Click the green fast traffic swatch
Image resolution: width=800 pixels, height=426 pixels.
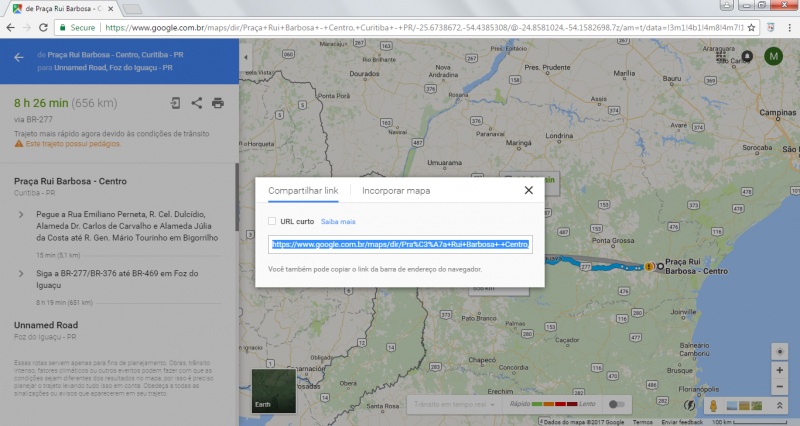coord(536,404)
